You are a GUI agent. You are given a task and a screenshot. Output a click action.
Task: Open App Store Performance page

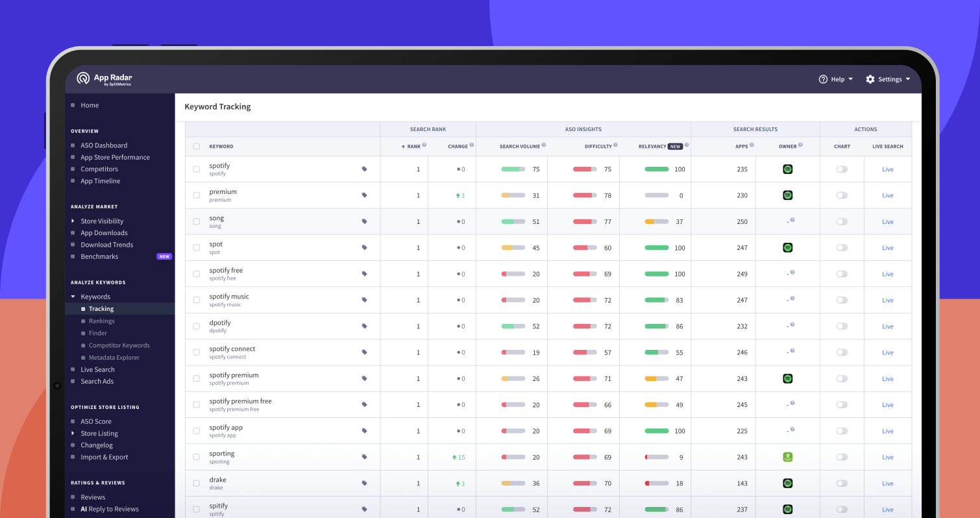pos(115,157)
